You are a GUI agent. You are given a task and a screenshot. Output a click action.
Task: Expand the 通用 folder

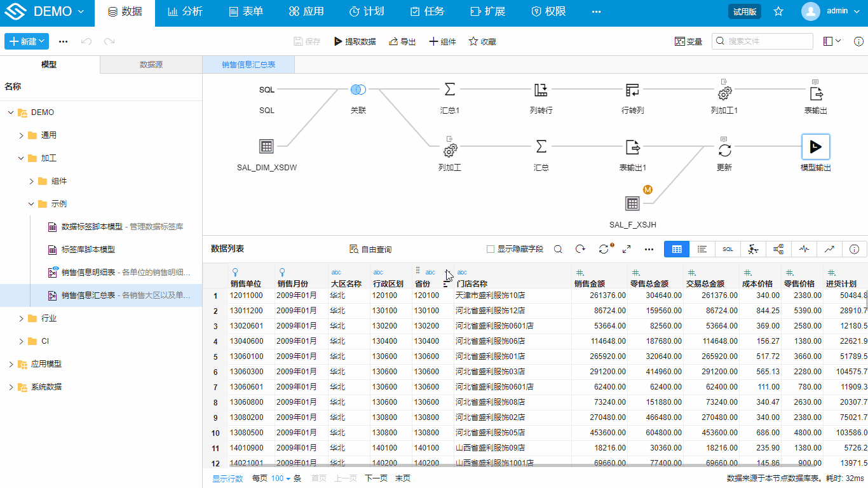click(x=21, y=135)
